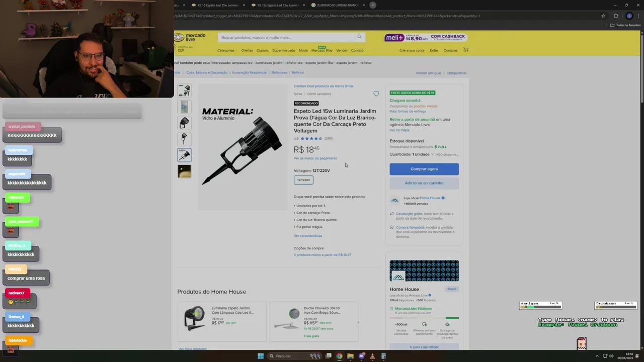The height and width of the screenshot is (362, 644).
Task: Open Chrome from the taskbar
Action: tap(339, 356)
